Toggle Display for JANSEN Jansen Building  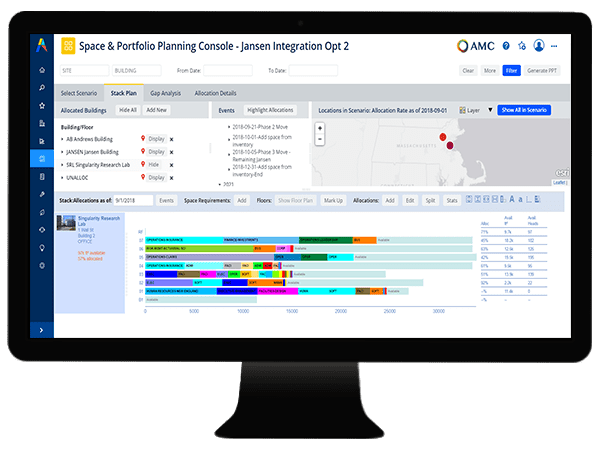click(157, 152)
